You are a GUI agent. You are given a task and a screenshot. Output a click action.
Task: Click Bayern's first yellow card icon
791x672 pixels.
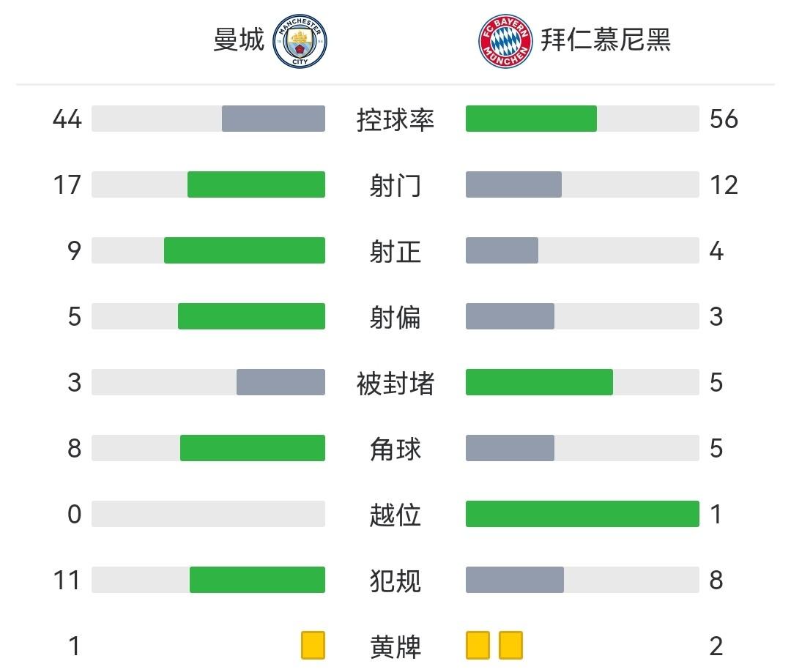click(x=478, y=646)
